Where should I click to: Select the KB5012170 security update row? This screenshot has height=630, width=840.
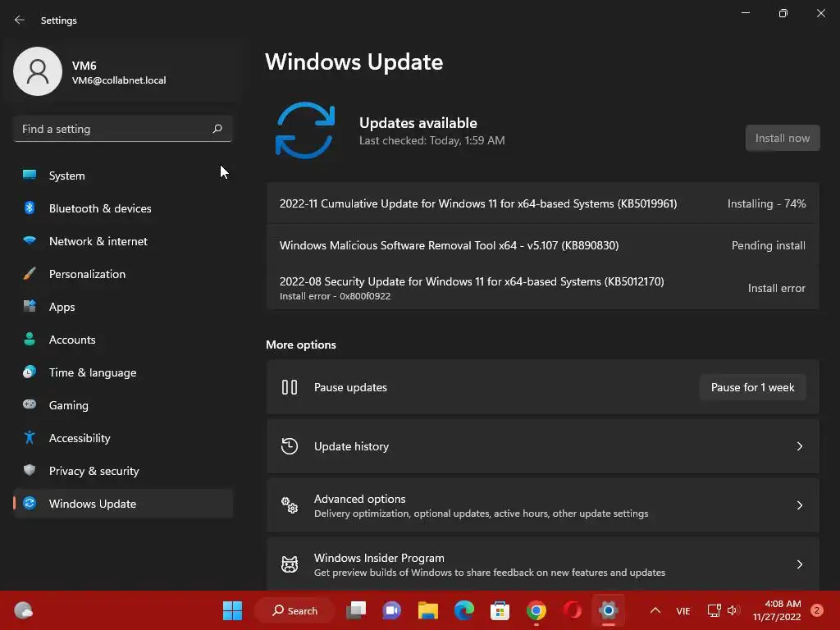543,288
